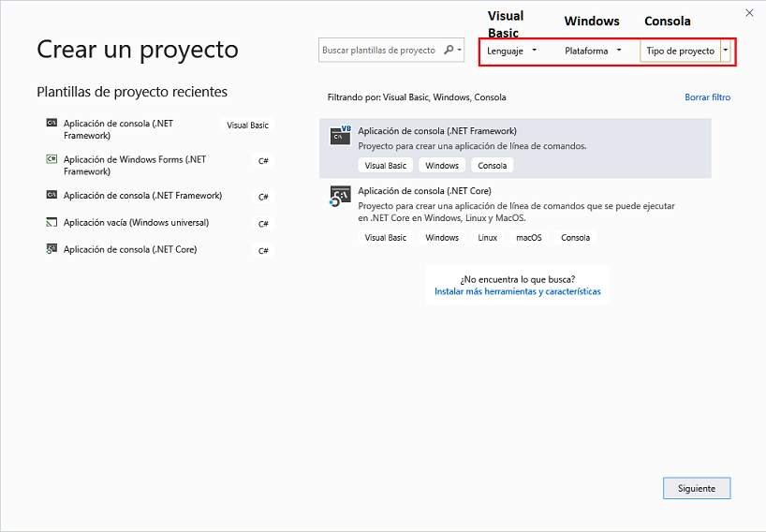Click the magnifier search icon
The height and width of the screenshot is (532, 766).
449,51
